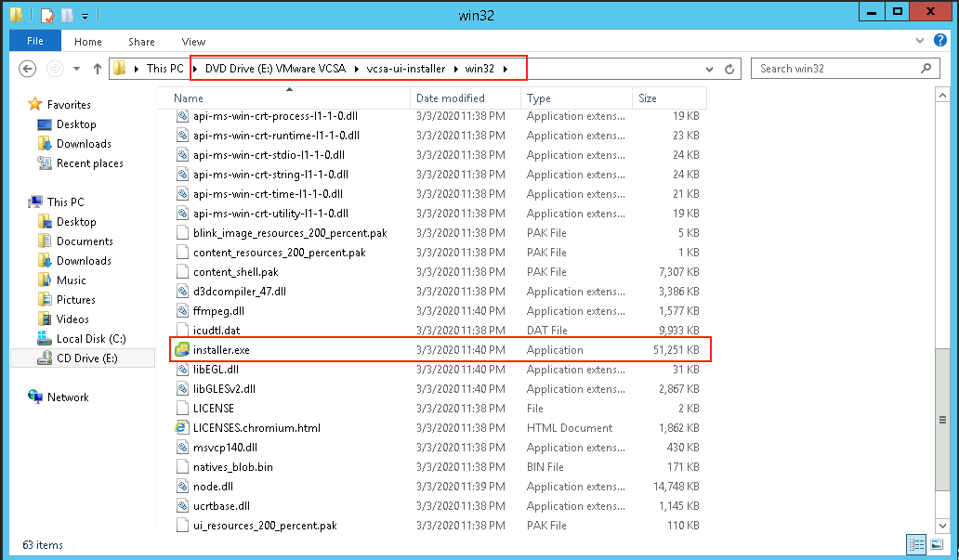Viewport: 959px width, 560px height.
Task: Sort by the Date modified column header
Action: (x=450, y=98)
